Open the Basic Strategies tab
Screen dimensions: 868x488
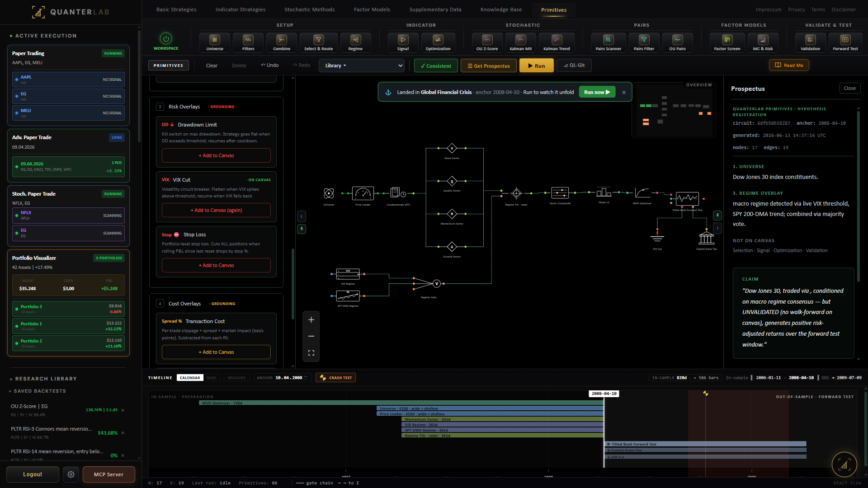176,9
